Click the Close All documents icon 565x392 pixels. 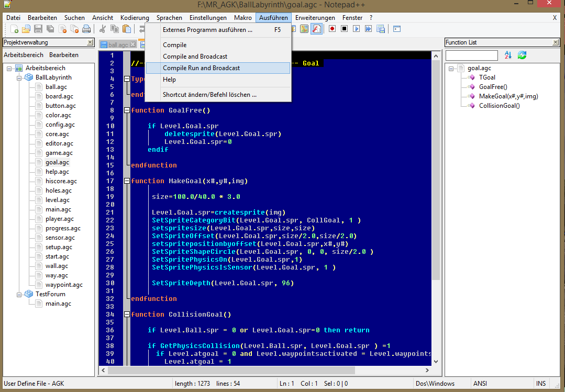coord(74,29)
